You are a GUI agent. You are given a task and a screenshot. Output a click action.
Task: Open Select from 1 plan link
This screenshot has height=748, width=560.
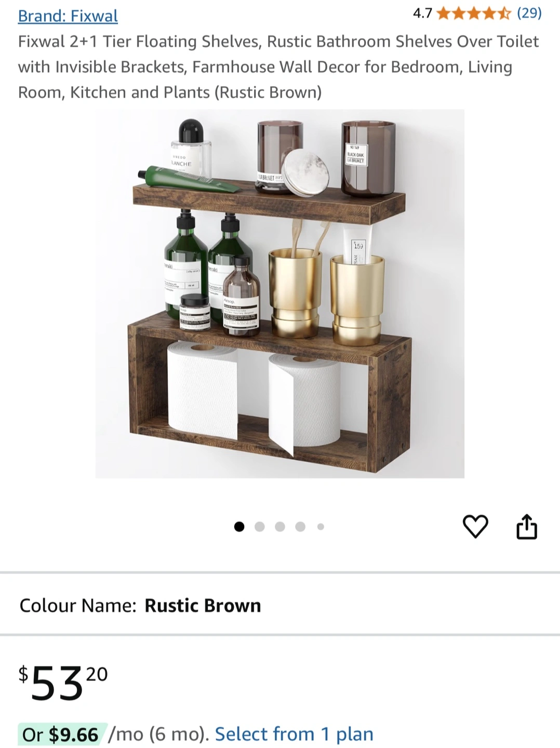click(294, 734)
